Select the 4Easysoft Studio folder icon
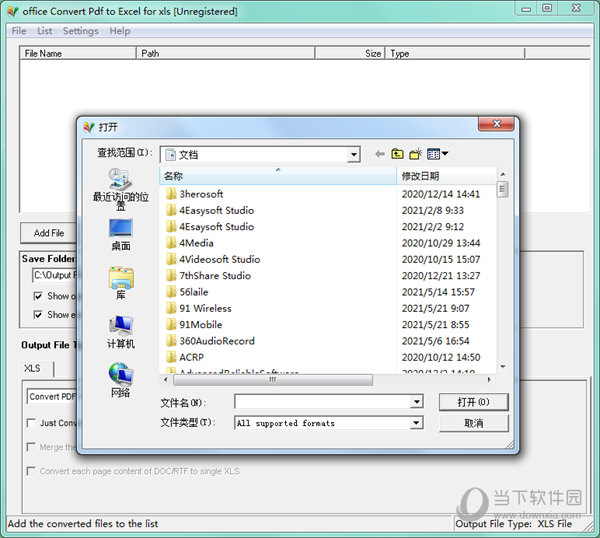Image resolution: width=600 pixels, height=538 pixels. (171, 210)
